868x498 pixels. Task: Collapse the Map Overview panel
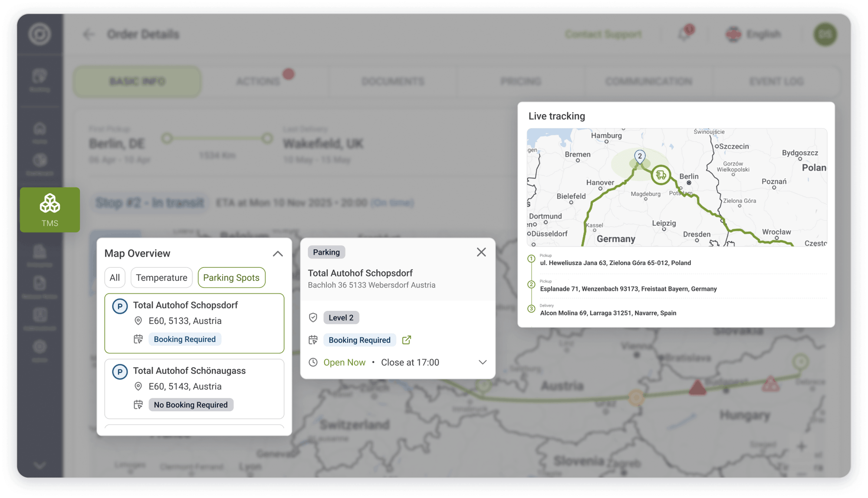point(277,253)
